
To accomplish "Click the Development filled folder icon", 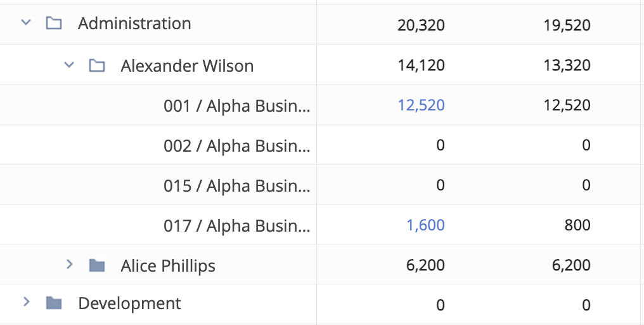I will click(x=54, y=303).
